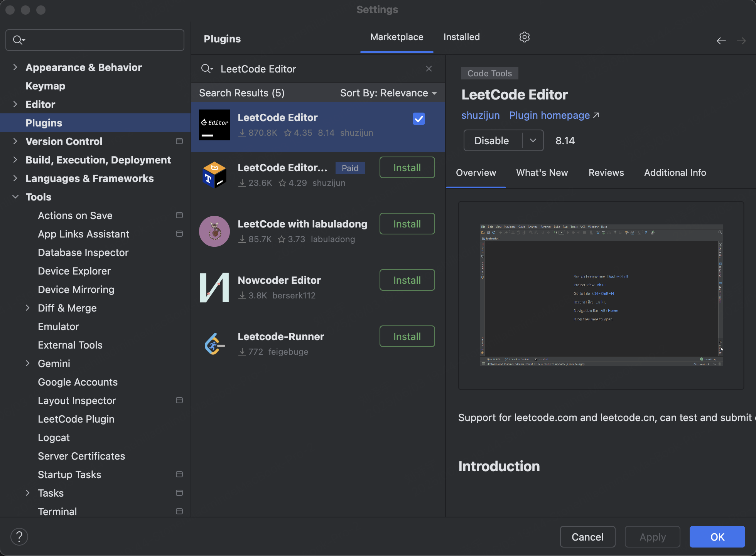The image size is (756, 556).
Task: Open the help question mark icon
Action: tap(19, 536)
